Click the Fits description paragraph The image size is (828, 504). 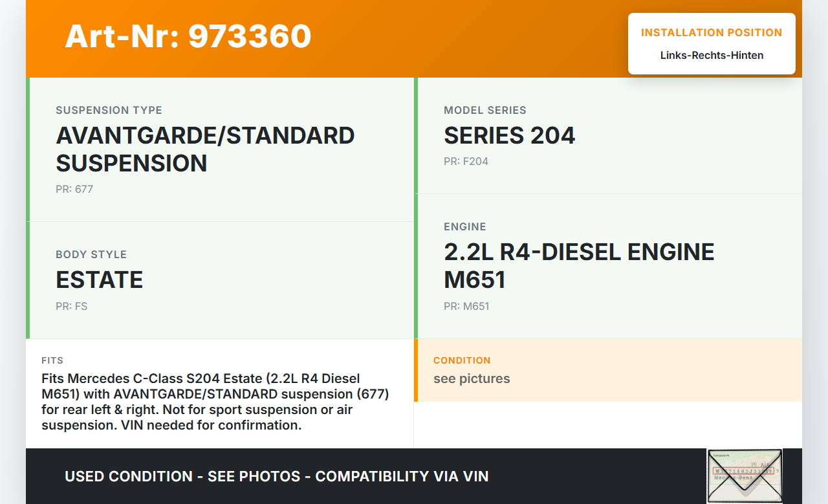coord(215,402)
